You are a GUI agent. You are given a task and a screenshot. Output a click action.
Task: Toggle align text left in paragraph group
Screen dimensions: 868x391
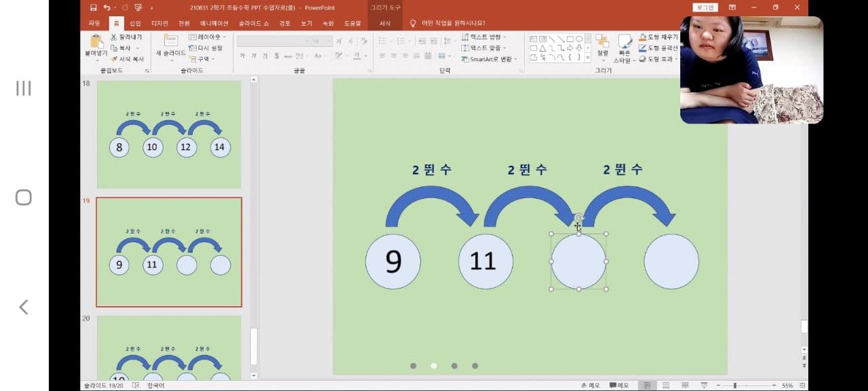pyautogui.click(x=382, y=56)
